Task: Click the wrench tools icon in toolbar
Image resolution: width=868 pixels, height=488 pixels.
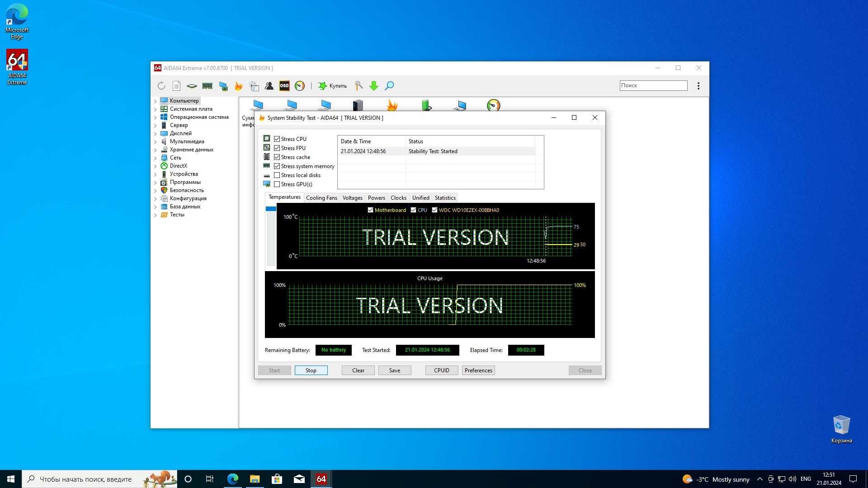Action: coord(359,86)
